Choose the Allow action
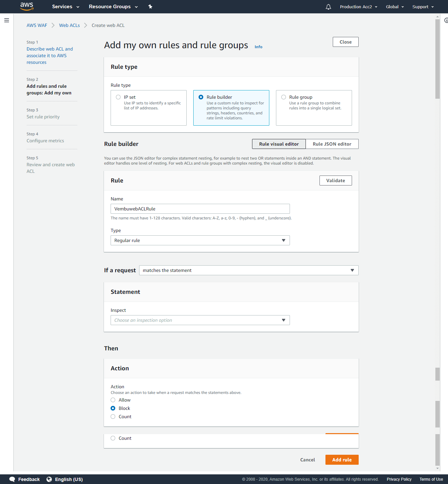Screen dimensions: 448x484 tap(113, 400)
